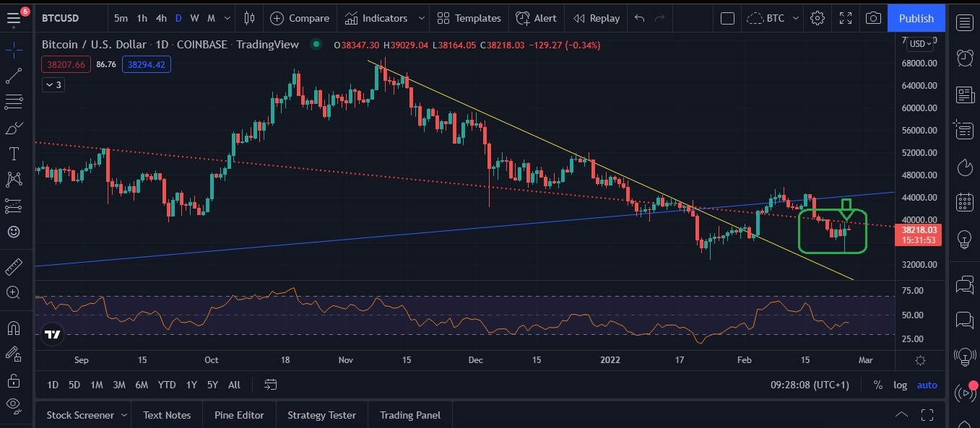
Task: Open the main hamburger menu
Action: [14, 17]
